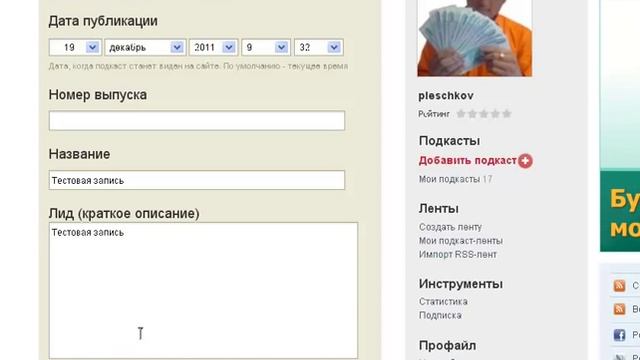Open Мои подкаст-ленты
The width and height of the screenshot is (640, 360).
pos(460,241)
